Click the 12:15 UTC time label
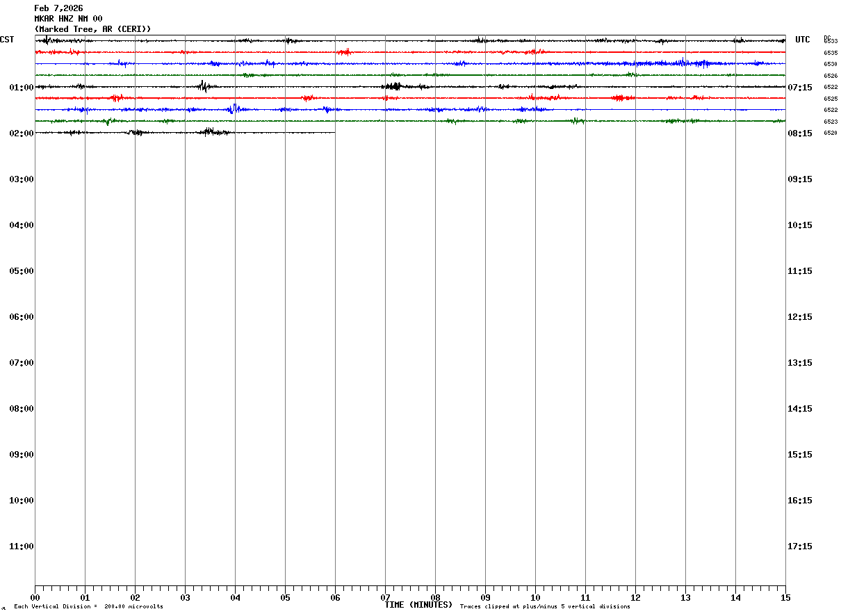841x616 pixels. tap(800, 317)
